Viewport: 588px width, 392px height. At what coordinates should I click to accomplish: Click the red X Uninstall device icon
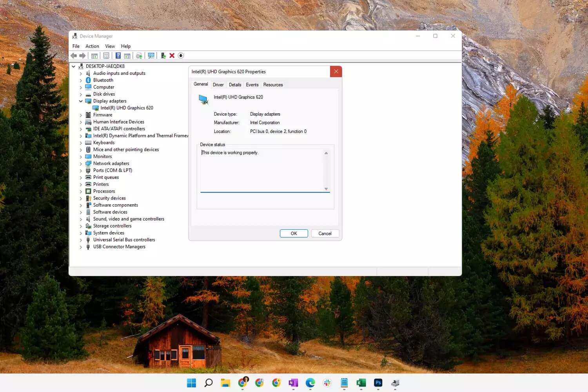pyautogui.click(x=172, y=56)
